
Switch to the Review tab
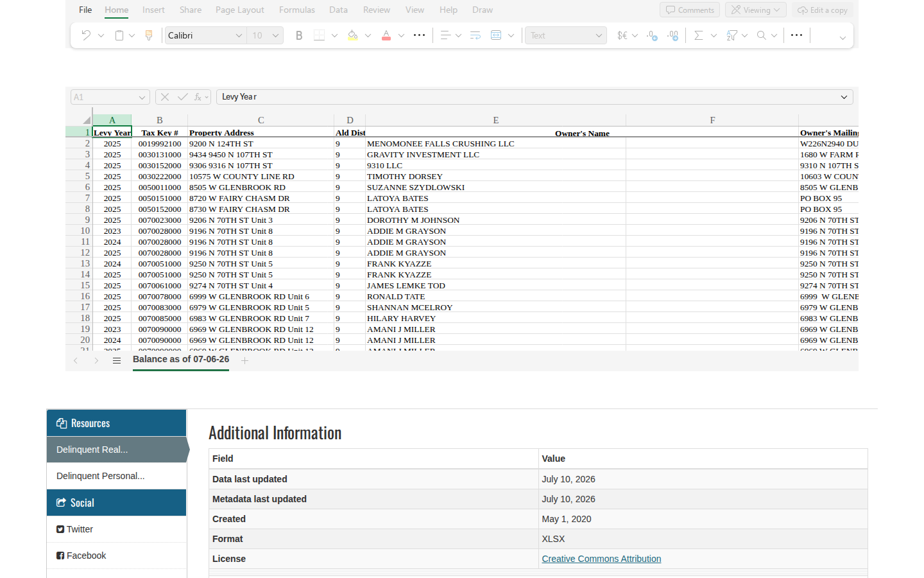[x=377, y=10]
